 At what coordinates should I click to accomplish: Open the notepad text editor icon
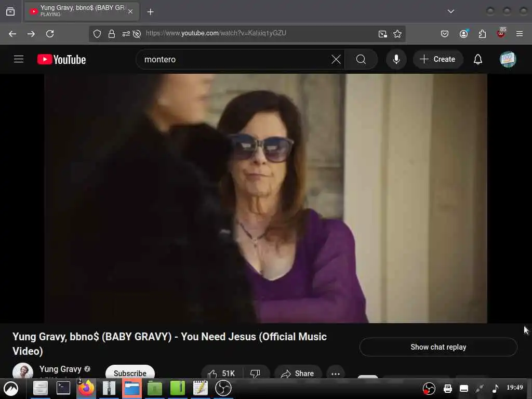point(201,388)
